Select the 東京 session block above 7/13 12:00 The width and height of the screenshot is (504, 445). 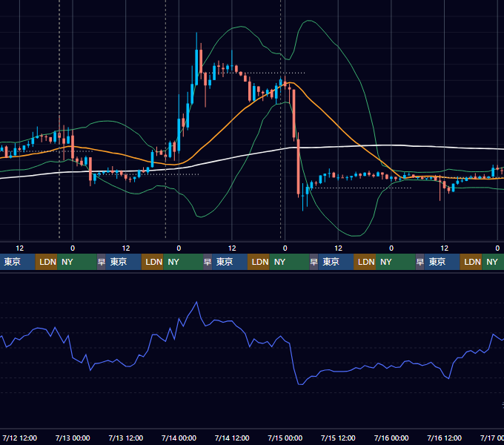point(124,262)
